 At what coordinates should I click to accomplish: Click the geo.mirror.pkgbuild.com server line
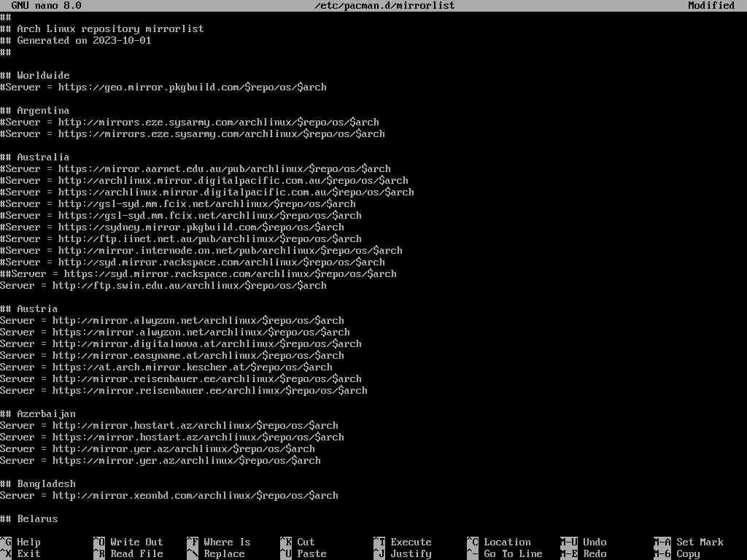tap(163, 87)
